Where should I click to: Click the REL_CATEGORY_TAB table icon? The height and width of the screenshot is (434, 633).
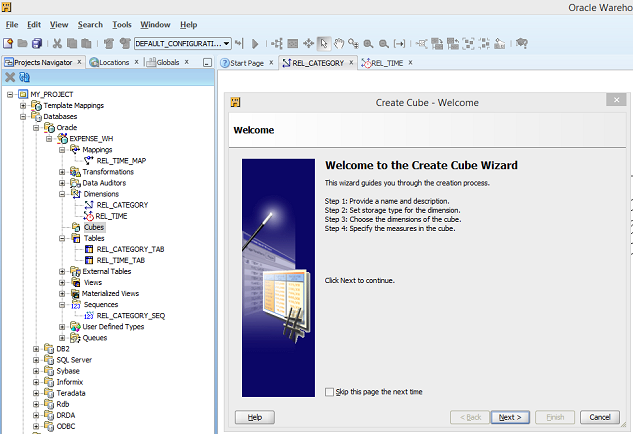[x=89, y=249]
